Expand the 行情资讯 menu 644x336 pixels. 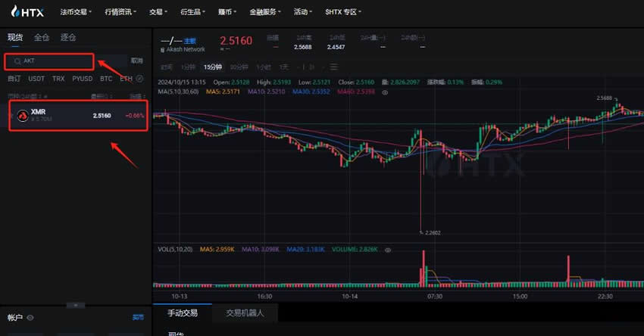tap(120, 12)
